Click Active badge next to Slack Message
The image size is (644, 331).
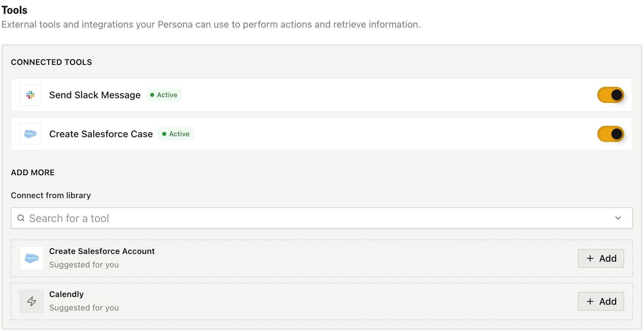coord(164,95)
